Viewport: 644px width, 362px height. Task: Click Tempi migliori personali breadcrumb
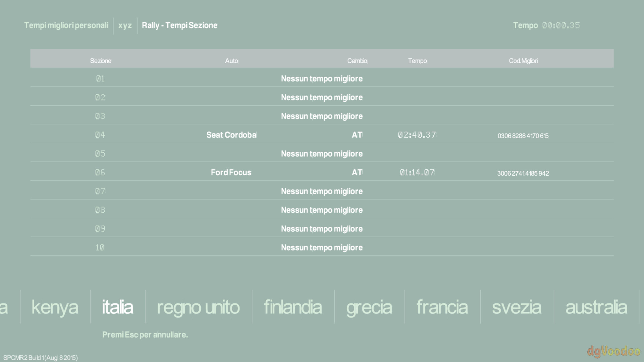pyautogui.click(x=66, y=25)
